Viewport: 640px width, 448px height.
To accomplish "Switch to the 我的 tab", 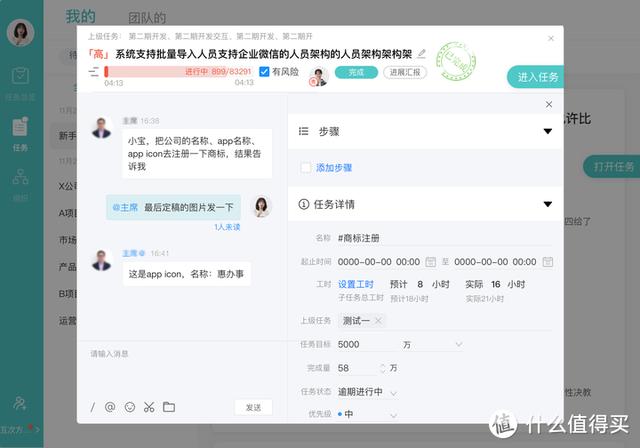I will point(80,16).
